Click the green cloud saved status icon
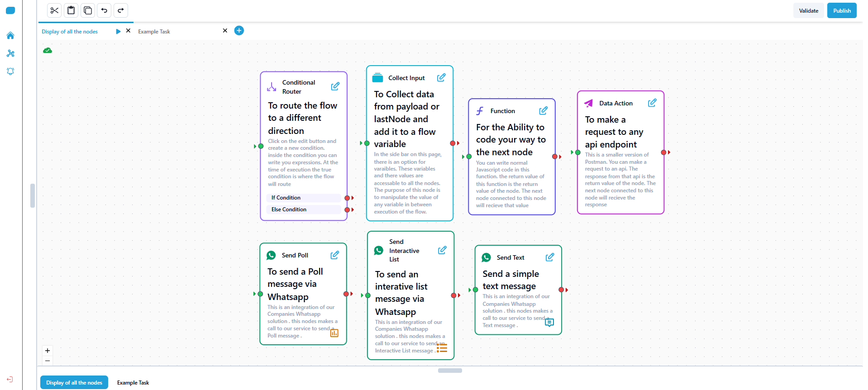The image size is (868, 390). click(x=48, y=51)
